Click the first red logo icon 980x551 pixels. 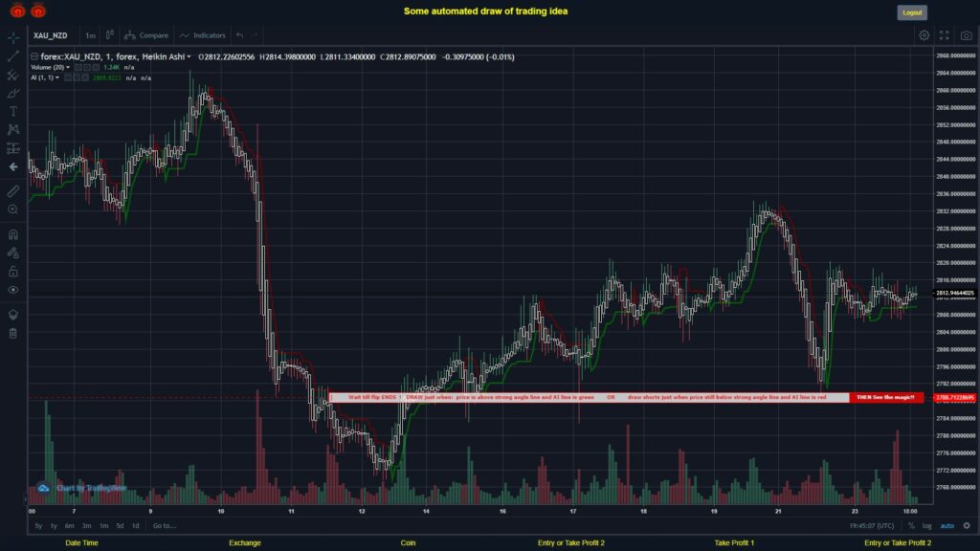(17, 11)
